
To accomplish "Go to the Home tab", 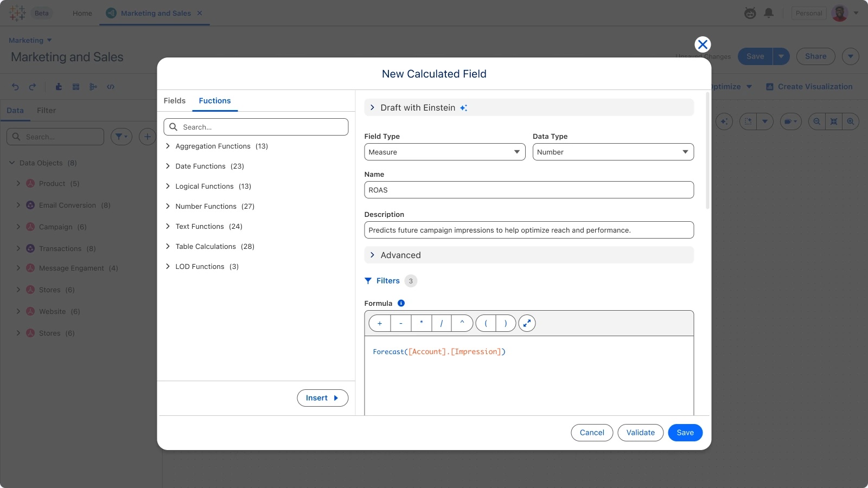I will (x=82, y=13).
